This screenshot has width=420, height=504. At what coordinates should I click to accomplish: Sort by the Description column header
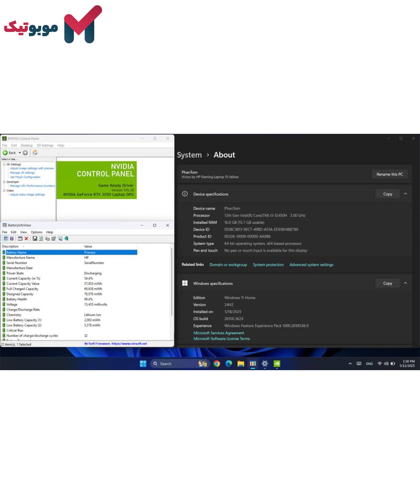(x=42, y=247)
